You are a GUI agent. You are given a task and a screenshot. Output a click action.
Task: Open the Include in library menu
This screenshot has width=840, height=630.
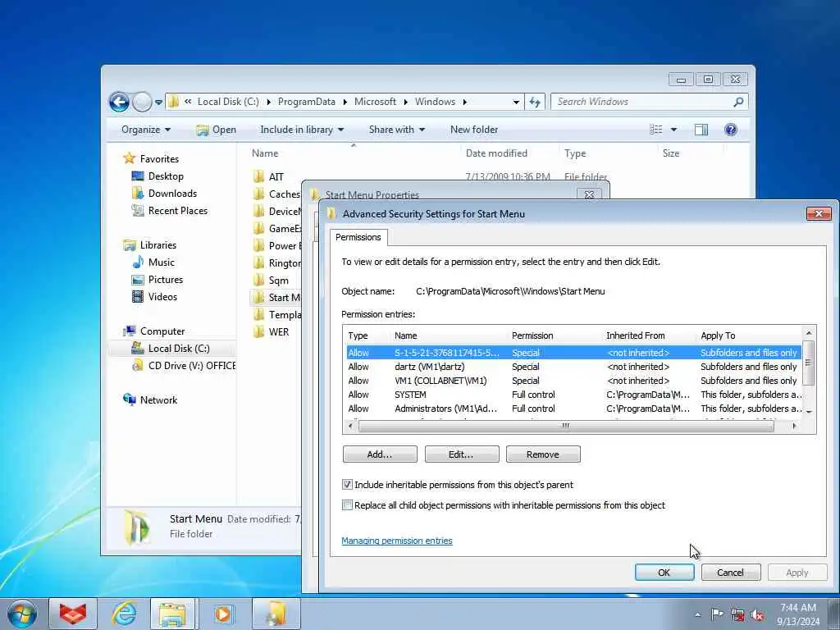(302, 130)
